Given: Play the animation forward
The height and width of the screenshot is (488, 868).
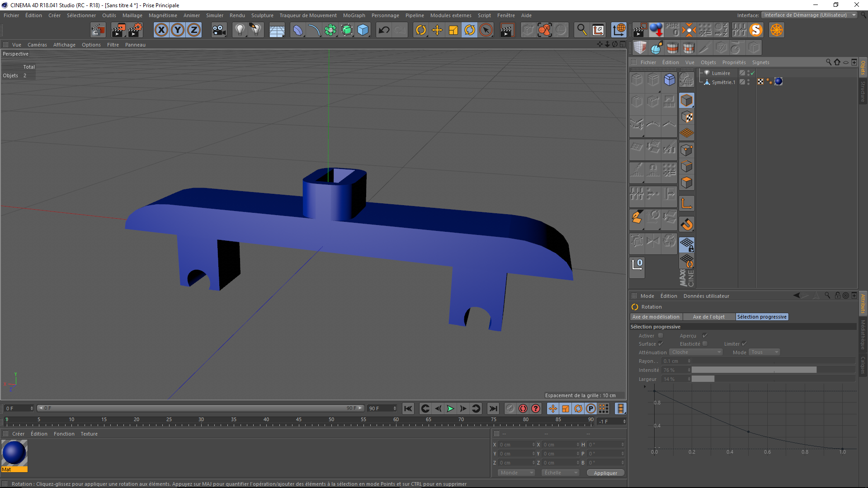Looking at the screenshot, I should pyautogui.click(x=450, y=408).
